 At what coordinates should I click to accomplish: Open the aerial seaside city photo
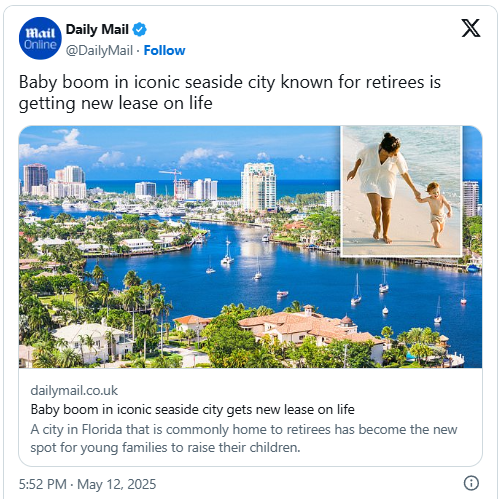pyautogui.click(x=250, y=247)
